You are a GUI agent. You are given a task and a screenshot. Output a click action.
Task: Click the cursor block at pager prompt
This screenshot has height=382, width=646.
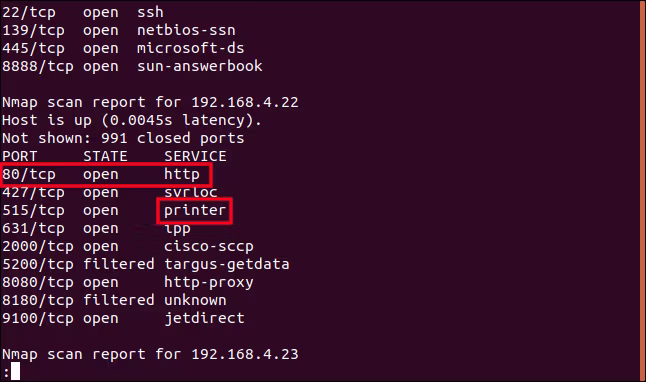click(x=15, y=372)
